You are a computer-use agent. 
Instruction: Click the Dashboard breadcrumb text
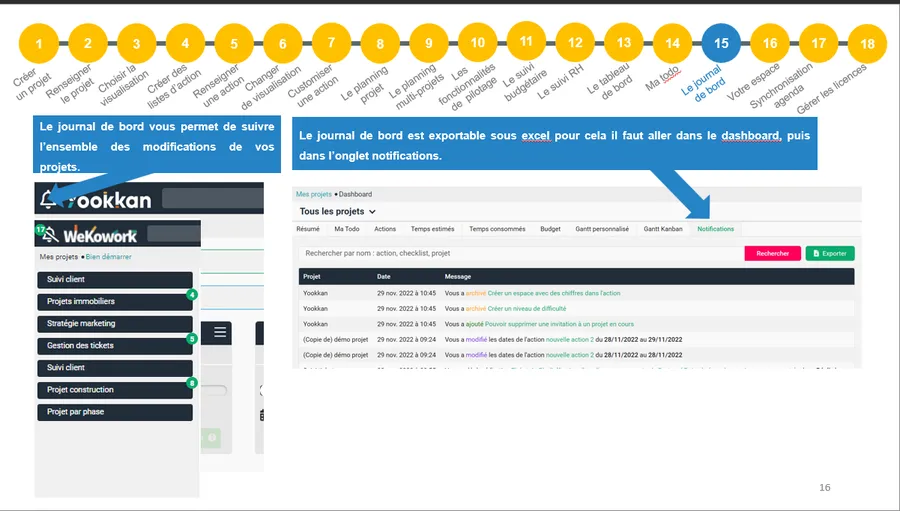355,194
